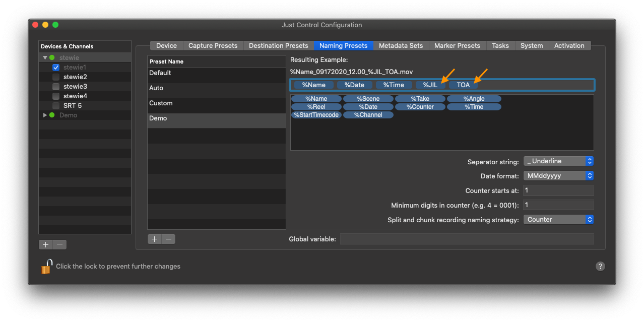The image size is (644, 322).
Task: Enable the stewie3 channel checkbox
Action: (x=56, y=86)
